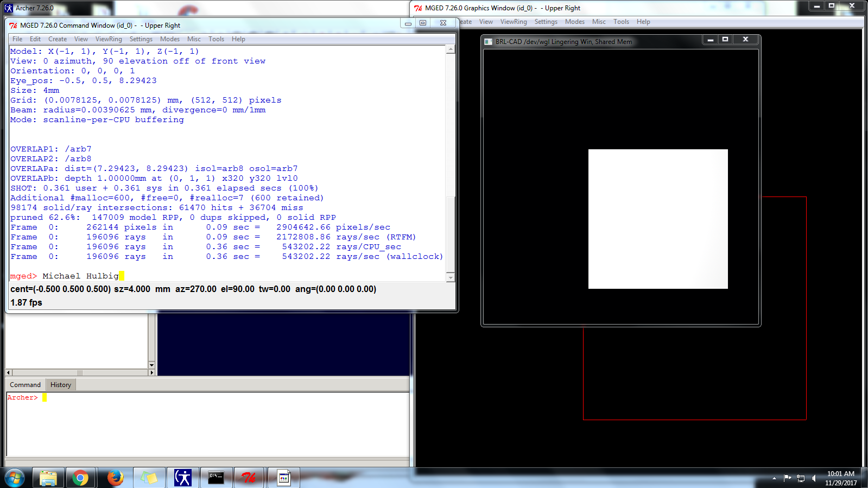Click the network tray icon
868x488 pixels.
801,478
